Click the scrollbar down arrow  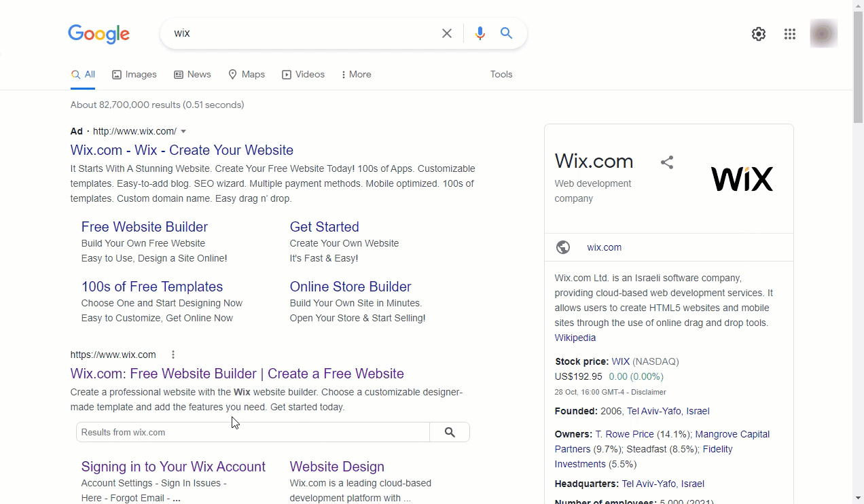tap(859, 499)
